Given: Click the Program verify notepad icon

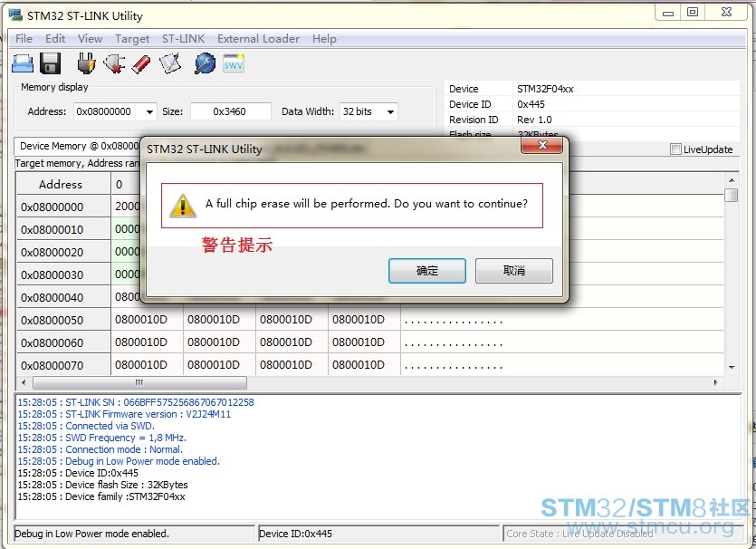Looking at the screenshot, I should [x=170, y=63].
